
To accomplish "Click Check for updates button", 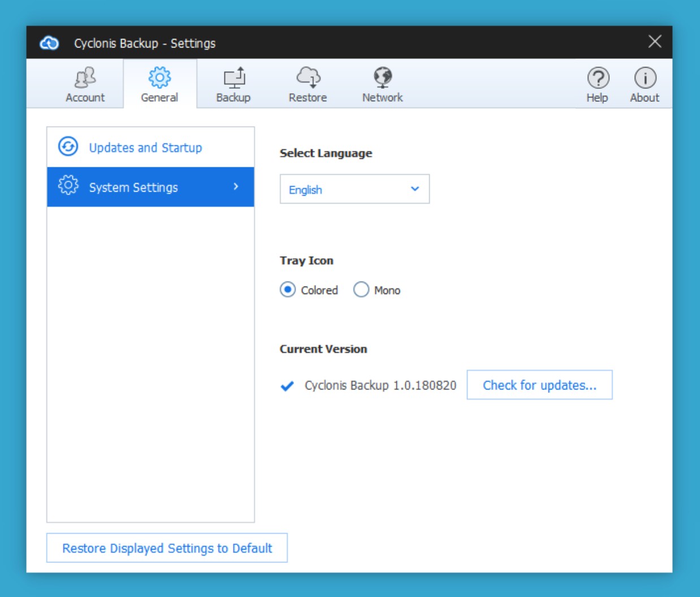I will pyautogui.click(x=539, y=385).
